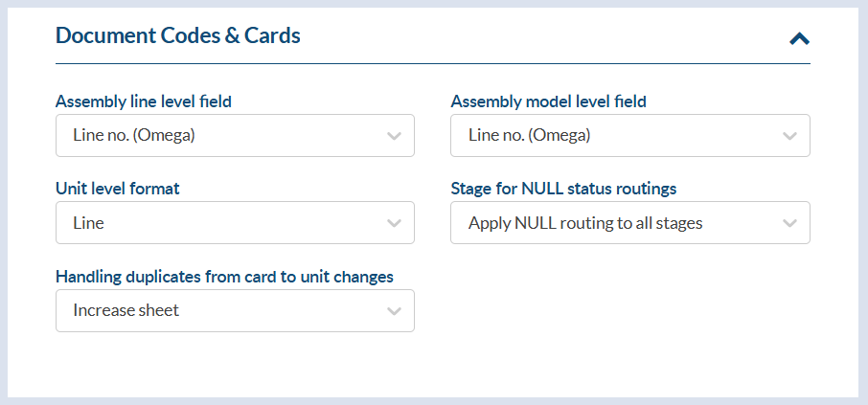The height and width of the screenshot is (405, 868).
Task: Click the "Apply NULL routing to all stages" value
Action: point(585,223)
